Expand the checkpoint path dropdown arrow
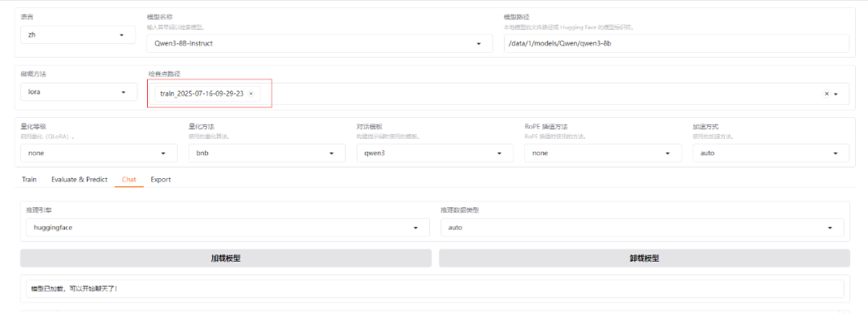Viewport: 868px width, 313px height. pos(836,94)
